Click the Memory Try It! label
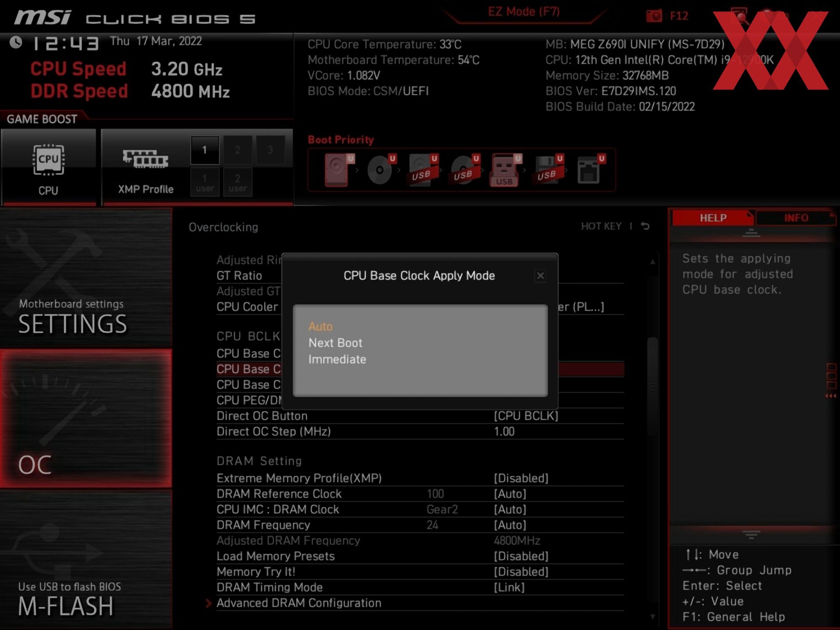The image size is (840, 630). tap(256, 572)
